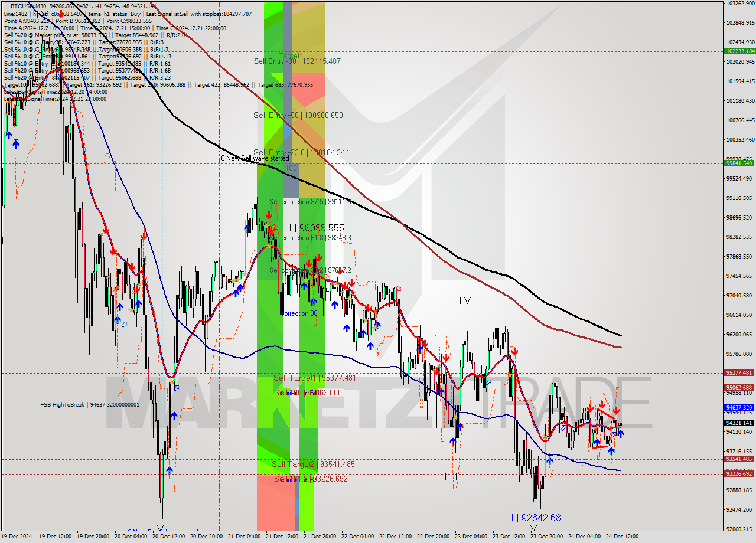
Task: Click the 'Target 685: 77670.935' text
Action: point(285,85)
